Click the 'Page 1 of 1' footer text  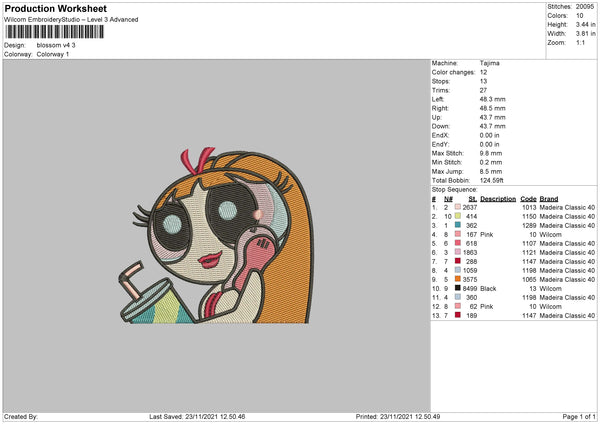(x=579, y=416)
